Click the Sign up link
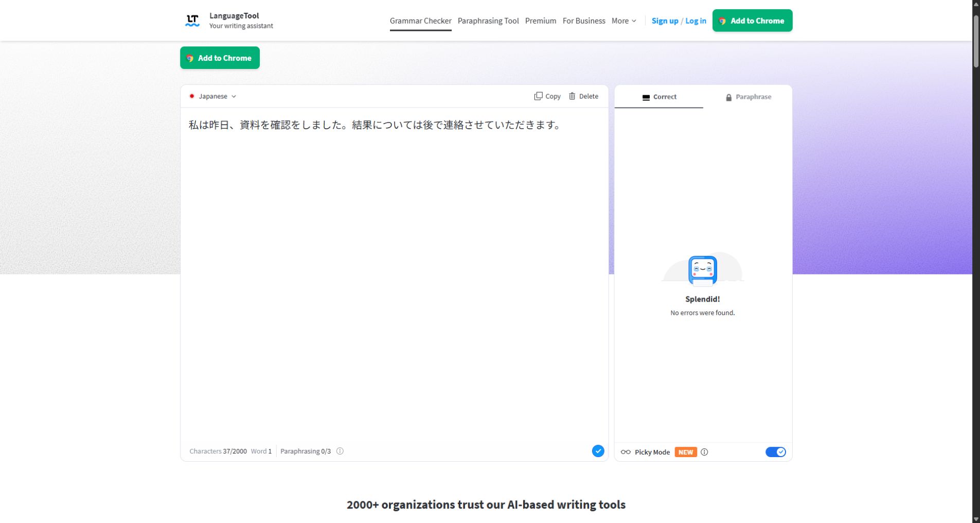980x523 pixels. [x=665, y=21]
